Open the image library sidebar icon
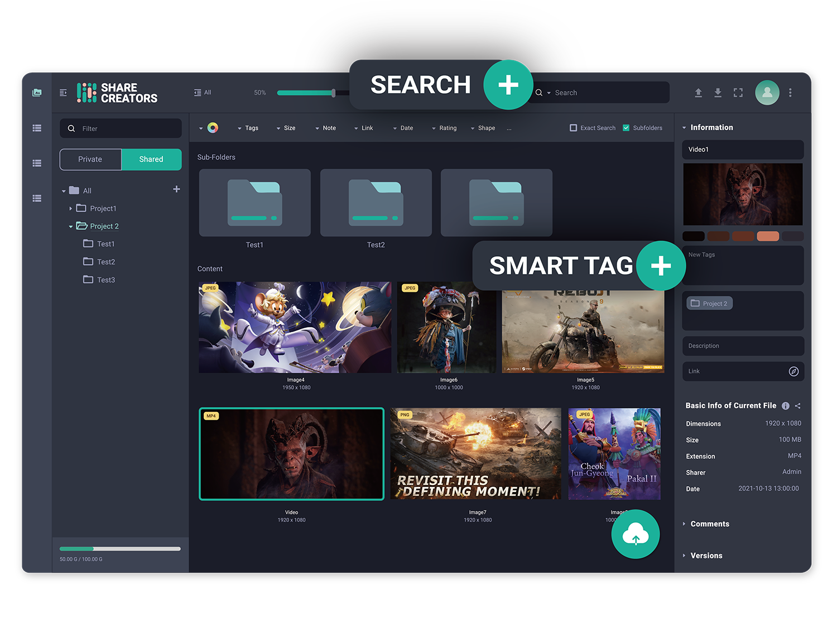The height and width of the screenshot is (644, 837). pos(37,93)
